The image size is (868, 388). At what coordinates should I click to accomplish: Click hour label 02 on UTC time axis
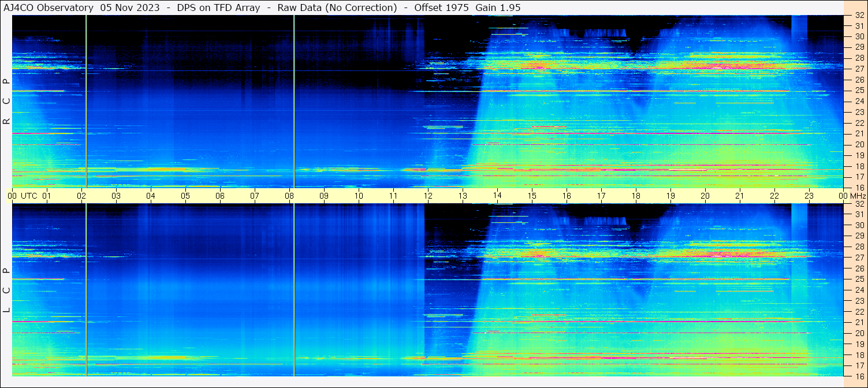81,196
